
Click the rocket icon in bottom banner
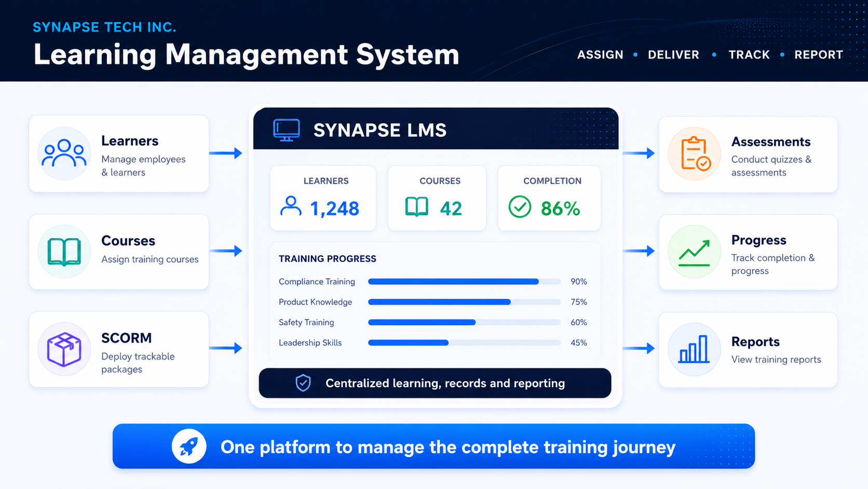tap(189, 446)
